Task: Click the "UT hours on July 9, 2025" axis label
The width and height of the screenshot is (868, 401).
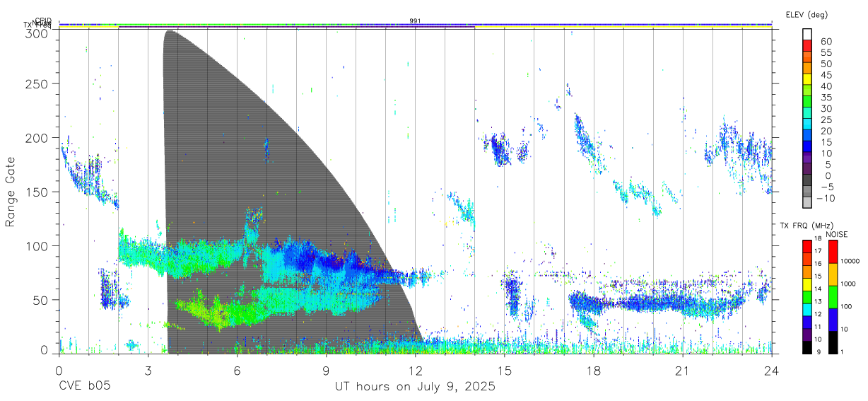Action: click(x=415, y=387)
